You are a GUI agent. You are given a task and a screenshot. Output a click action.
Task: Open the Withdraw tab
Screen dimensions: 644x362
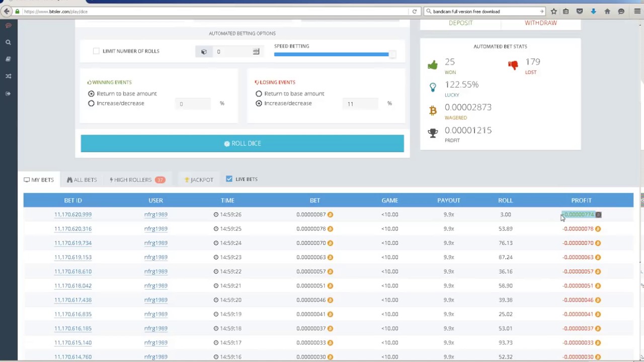541,23
